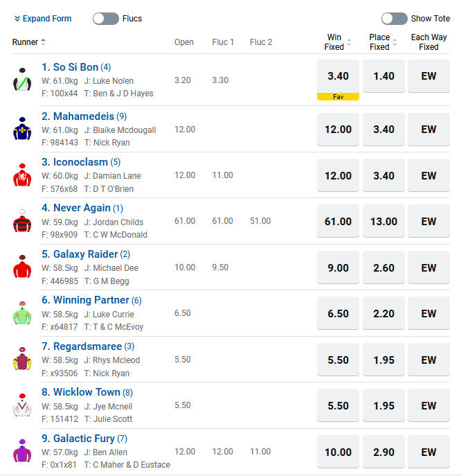The height and width of the screenshot is (476, 461).
Task: Click Wicklow Town's white silks icon
Action: click(x=23, y=405)
